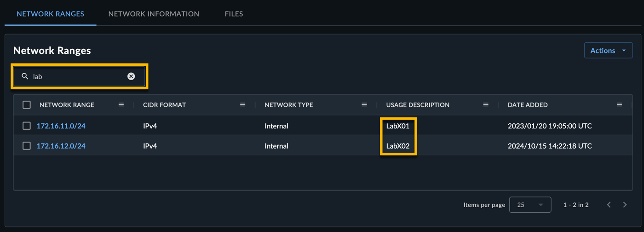The width and height of the screenshot is (644, 232).
Task: Go to the next page arrow
Action: (x=625, y=205)
